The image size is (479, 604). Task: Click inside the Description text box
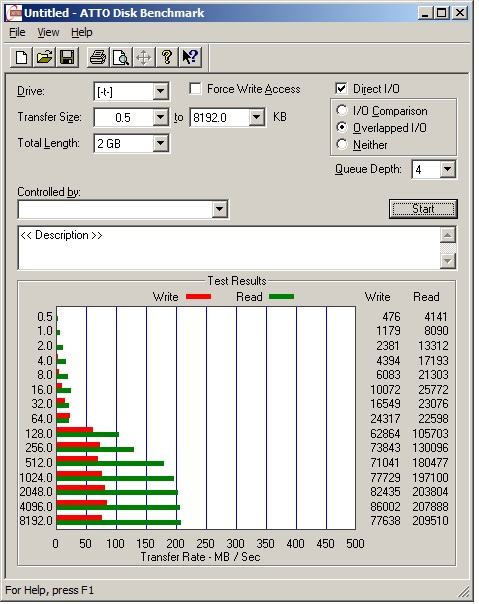[229, 248]
